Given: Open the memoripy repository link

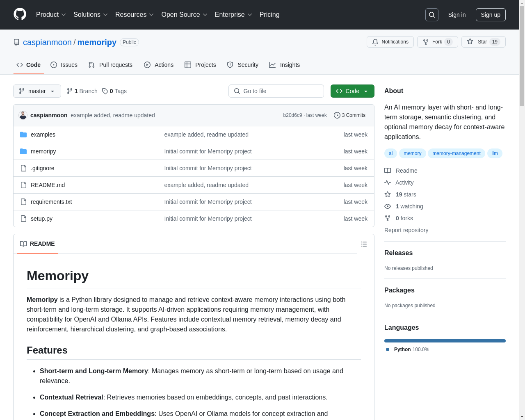Looking at the screenshot, I should [97, 42].
